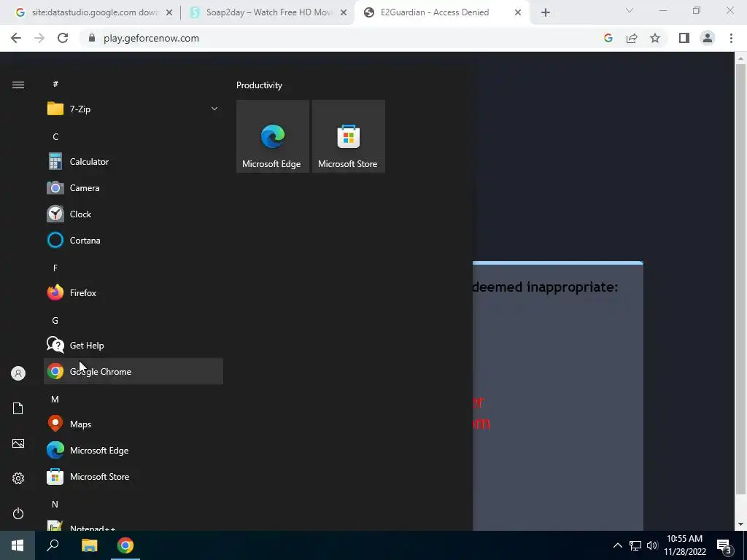
Task: Expand the 7-Zip folder chevron
Action: click(x=214, y=109)
